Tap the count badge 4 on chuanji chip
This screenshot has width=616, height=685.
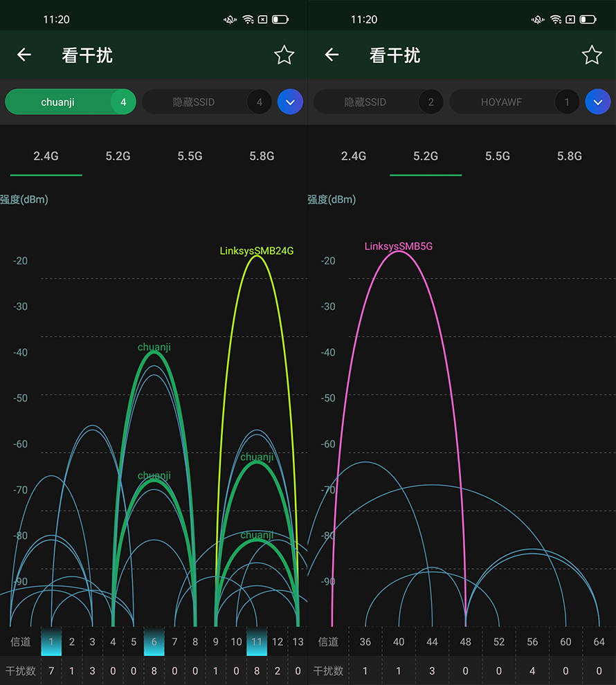coord(123,102)
